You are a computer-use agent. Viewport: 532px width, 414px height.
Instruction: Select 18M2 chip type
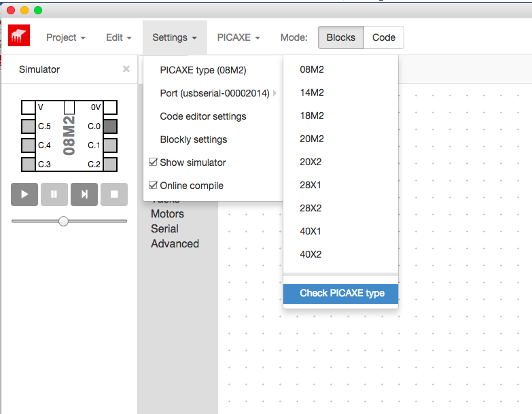(340, 116)
